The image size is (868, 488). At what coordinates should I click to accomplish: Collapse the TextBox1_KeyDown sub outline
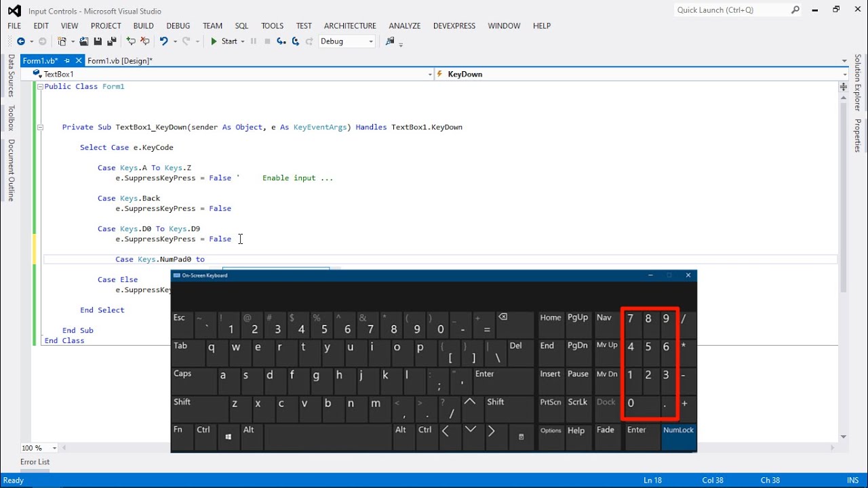pyautogui.click(x=40, y=127)
